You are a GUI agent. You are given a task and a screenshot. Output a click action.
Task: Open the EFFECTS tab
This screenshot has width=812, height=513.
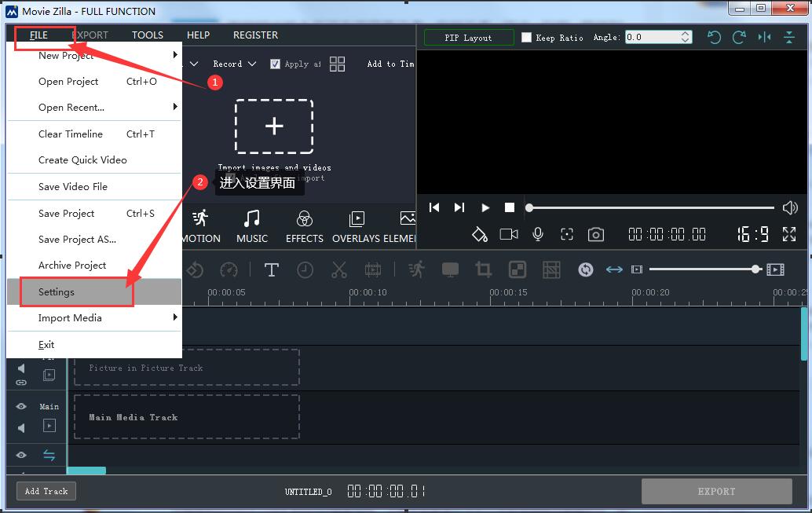(x=305, y=227)
